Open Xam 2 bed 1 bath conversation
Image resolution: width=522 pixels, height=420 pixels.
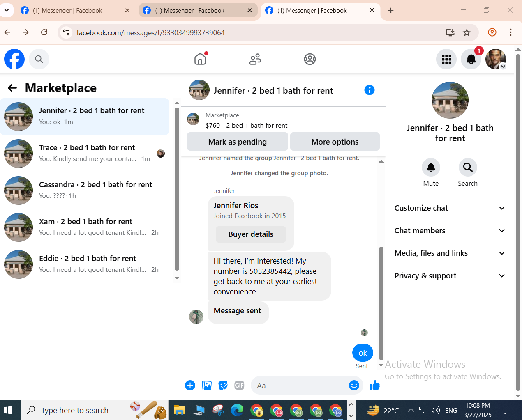point(84,227)
